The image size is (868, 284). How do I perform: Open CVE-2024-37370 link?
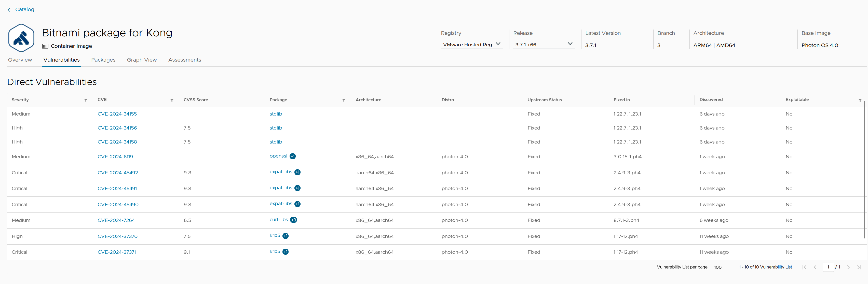[x=118, y=236]
